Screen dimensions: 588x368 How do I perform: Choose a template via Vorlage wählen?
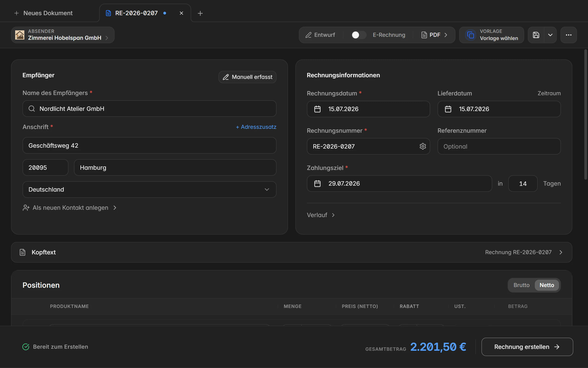492,35
